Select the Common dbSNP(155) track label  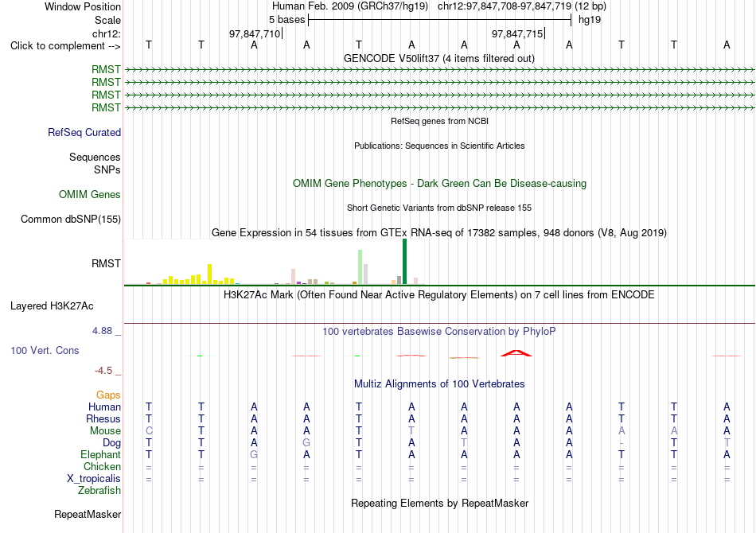coord(70,220)
